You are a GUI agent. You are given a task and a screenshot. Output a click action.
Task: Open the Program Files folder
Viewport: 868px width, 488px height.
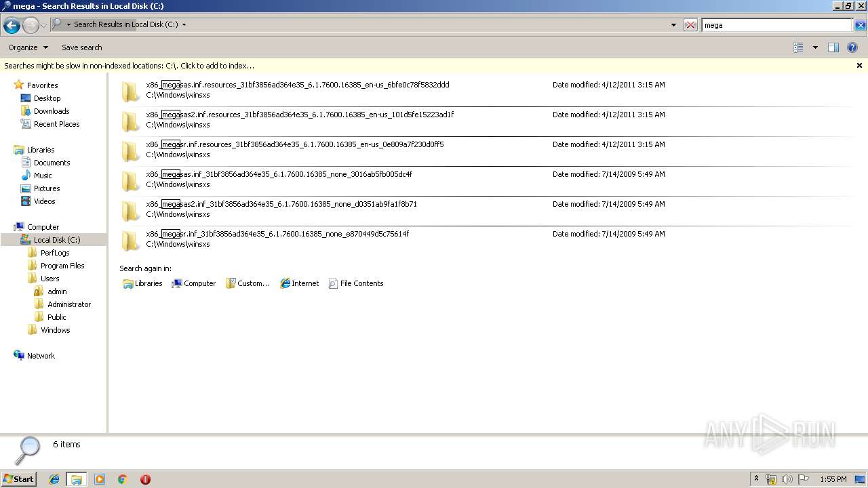pos(62,266)
